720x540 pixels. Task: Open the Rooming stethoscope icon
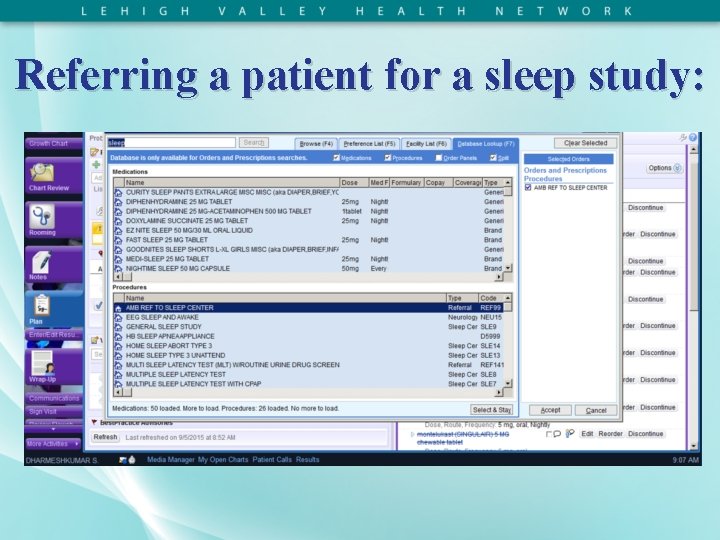coord(42,216)
